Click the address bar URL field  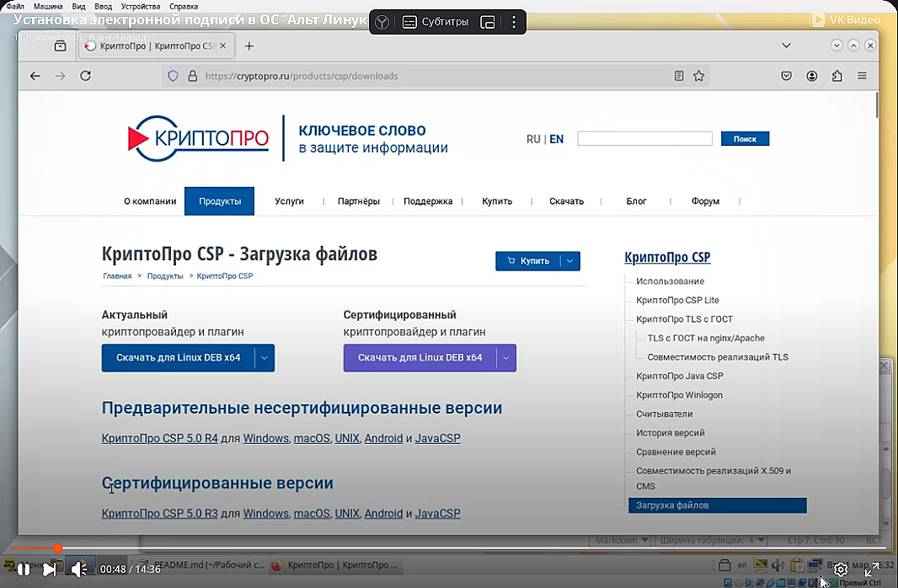coord(436,76)
